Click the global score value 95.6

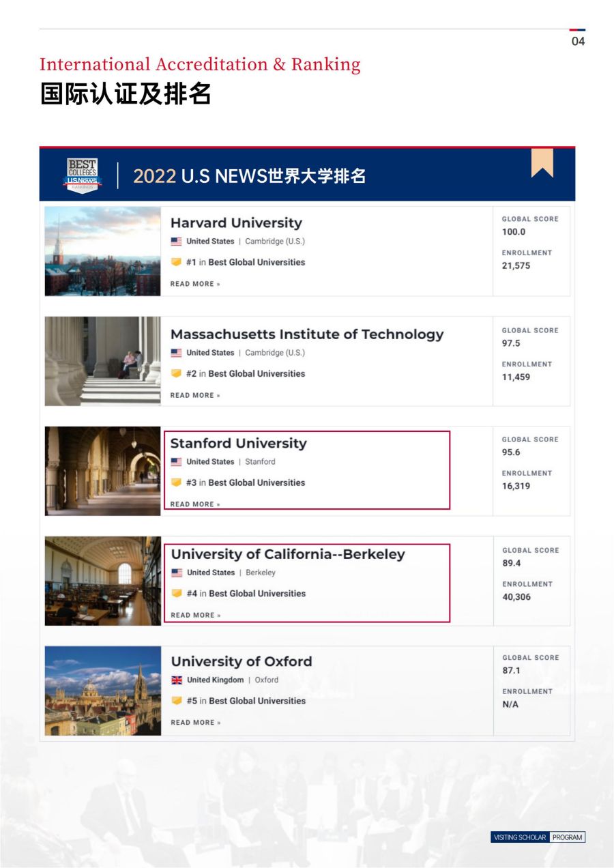pyautogui.click(x=511, y=452)
